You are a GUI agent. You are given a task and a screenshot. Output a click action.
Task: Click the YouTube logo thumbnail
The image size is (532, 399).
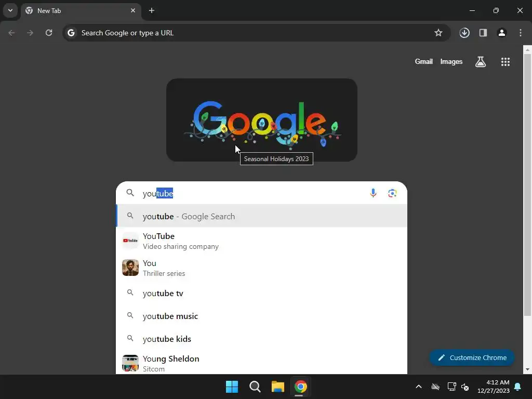(130, 241)
